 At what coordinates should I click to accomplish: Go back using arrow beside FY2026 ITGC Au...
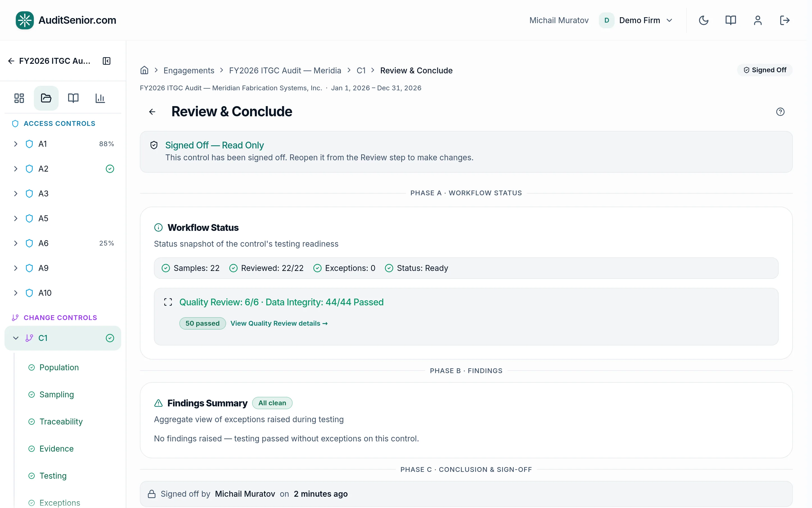tap(11, 61)
